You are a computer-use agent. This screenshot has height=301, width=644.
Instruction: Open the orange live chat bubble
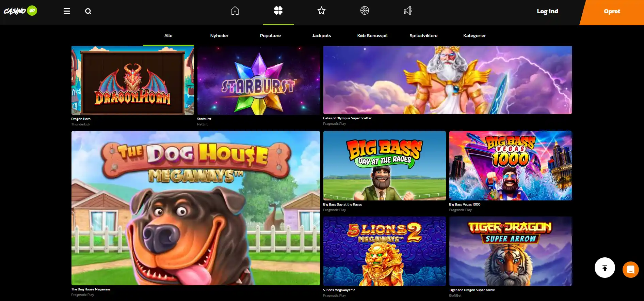point(631,270)
